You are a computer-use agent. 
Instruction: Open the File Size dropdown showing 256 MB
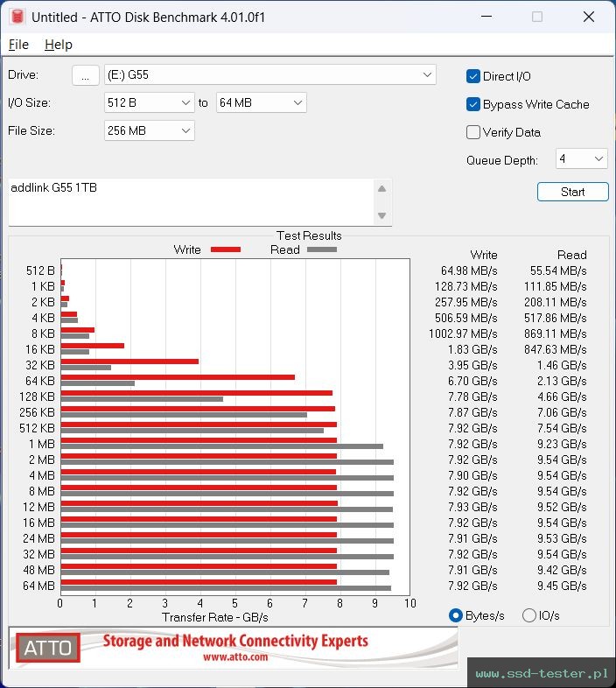tap(149, 130)
